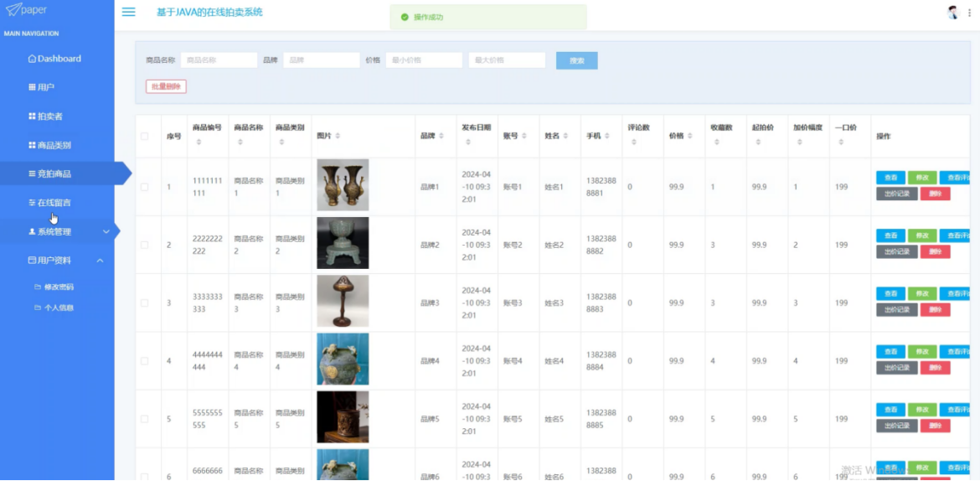Click the paper logo in sidebar
980x481 pixels.
point(26,9)
